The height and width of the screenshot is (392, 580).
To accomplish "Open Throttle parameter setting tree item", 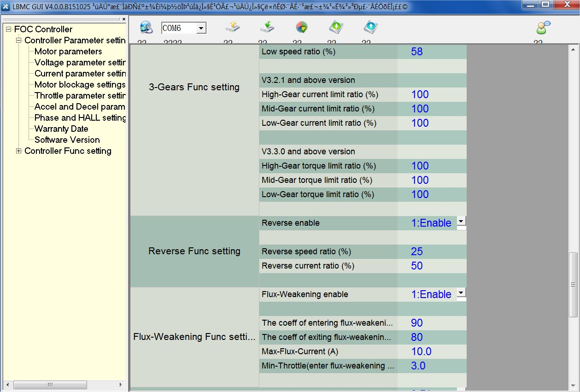I will click(x=80, y=96).
